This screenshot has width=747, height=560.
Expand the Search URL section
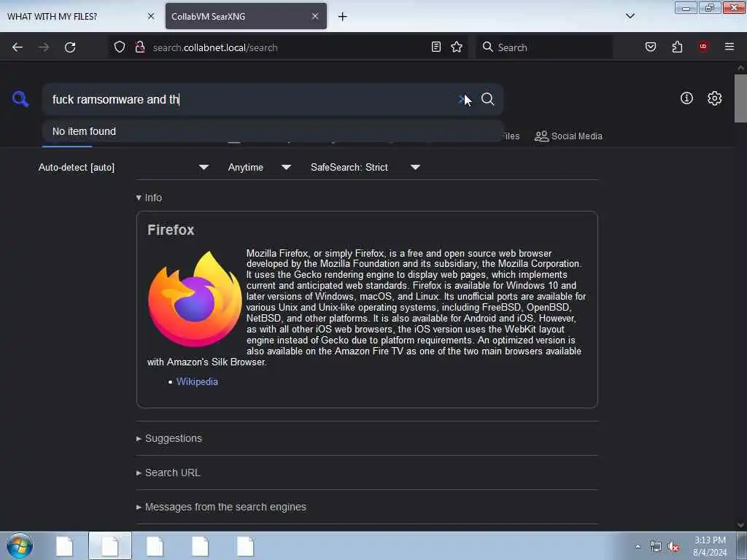pyautogui.click(x=169, y=472)
